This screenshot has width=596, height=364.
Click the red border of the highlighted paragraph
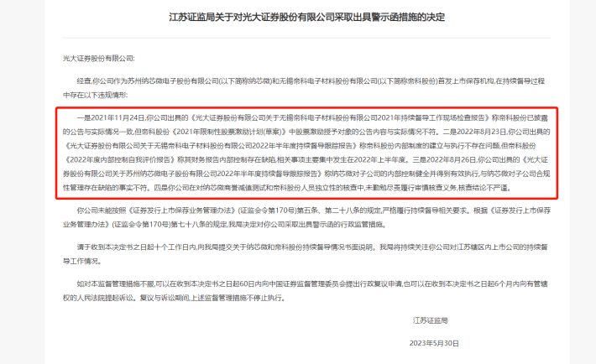tap(306, 108)
